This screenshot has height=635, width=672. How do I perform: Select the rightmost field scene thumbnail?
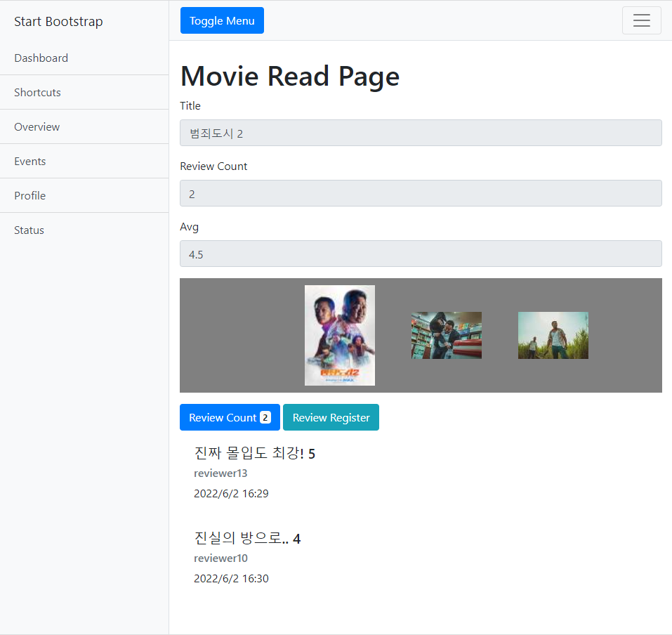pyautogui.click(x=553, y=335)
